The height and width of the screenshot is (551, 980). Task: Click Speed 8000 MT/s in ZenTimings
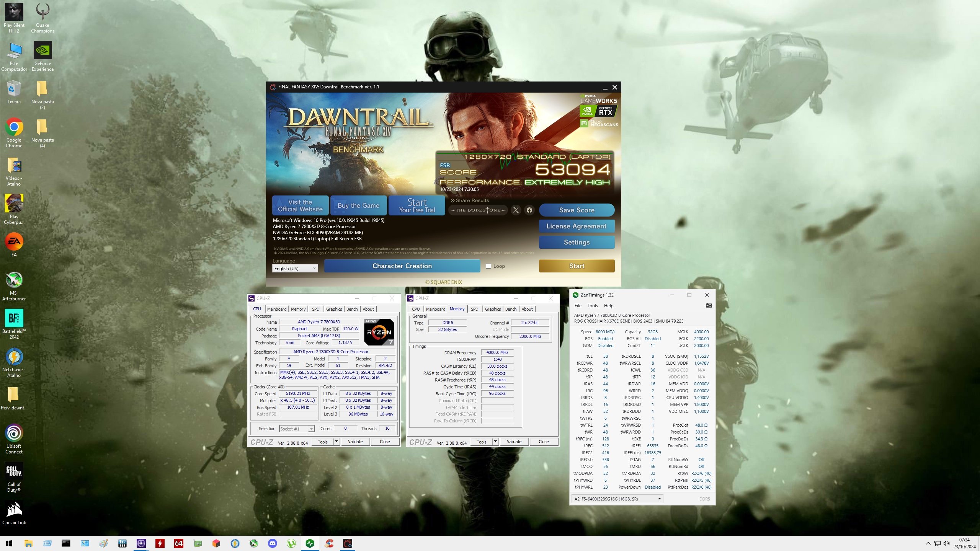point(606,332)
